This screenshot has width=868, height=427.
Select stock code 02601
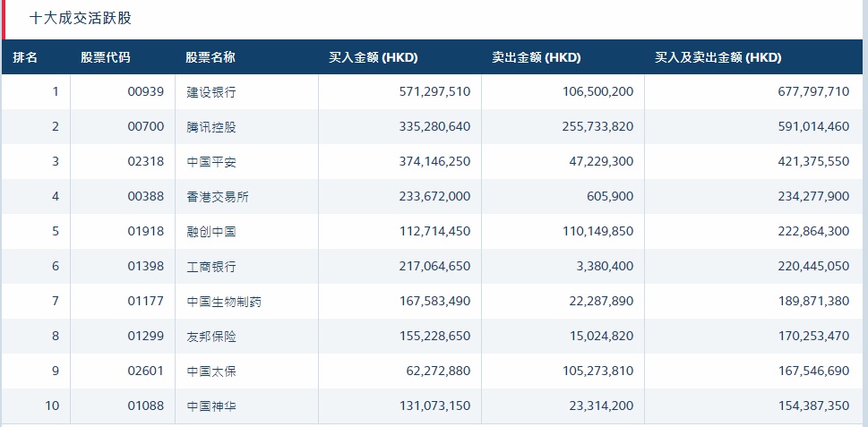[146, 371]
